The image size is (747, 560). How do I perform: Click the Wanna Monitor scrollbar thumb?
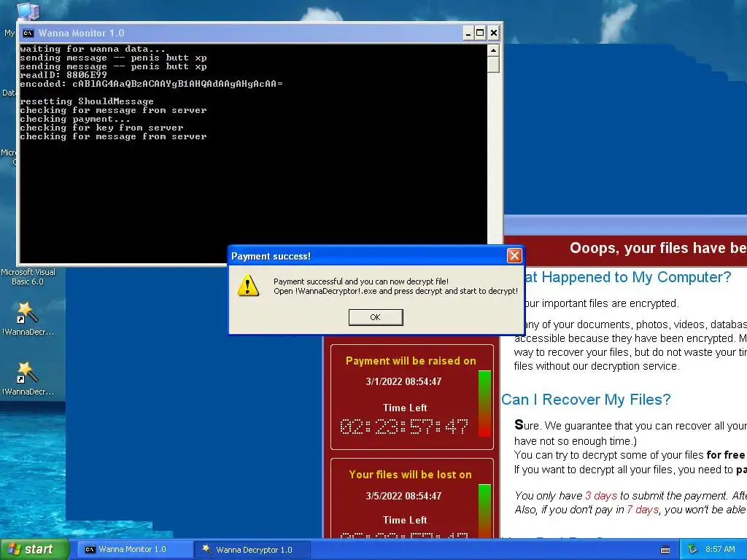point(493,64)
